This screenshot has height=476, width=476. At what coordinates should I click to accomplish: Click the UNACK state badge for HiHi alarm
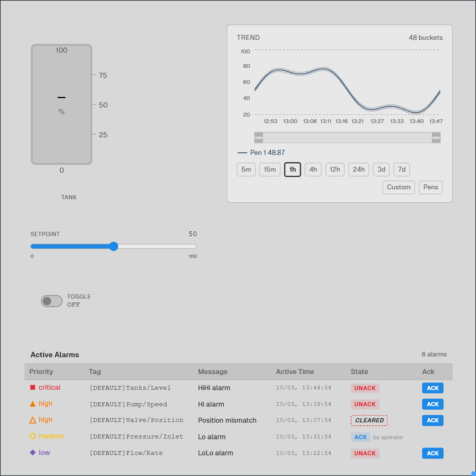(x=365, y=388)
